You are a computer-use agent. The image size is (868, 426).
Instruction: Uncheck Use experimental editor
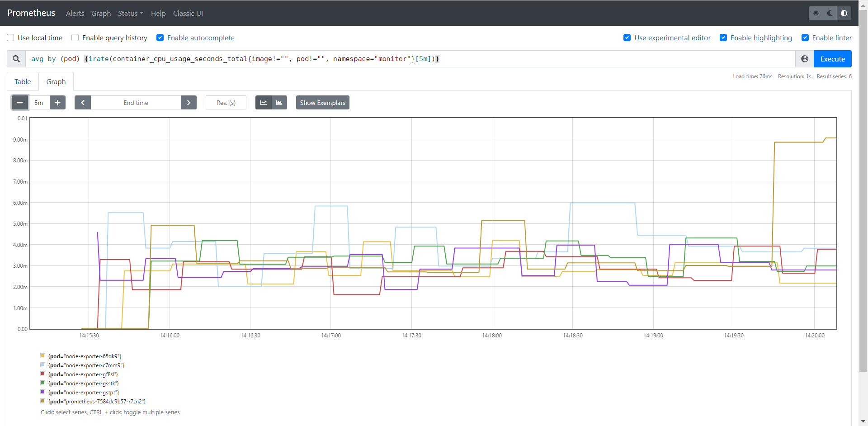(627, 38)
